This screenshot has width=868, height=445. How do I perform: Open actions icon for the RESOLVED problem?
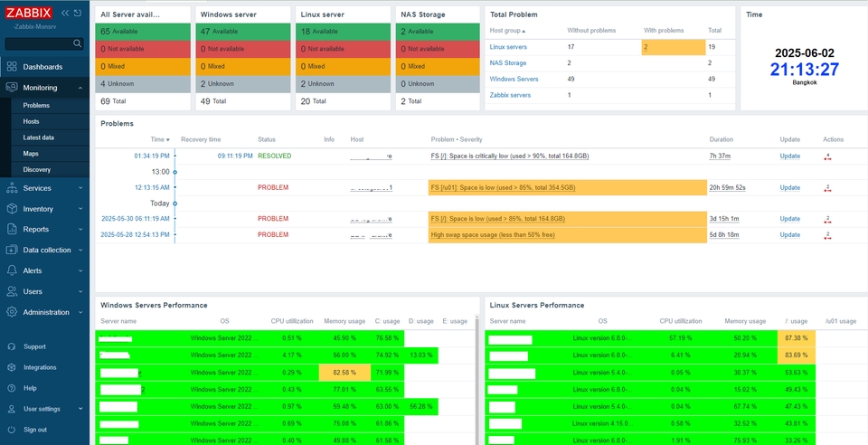point(827,156)
